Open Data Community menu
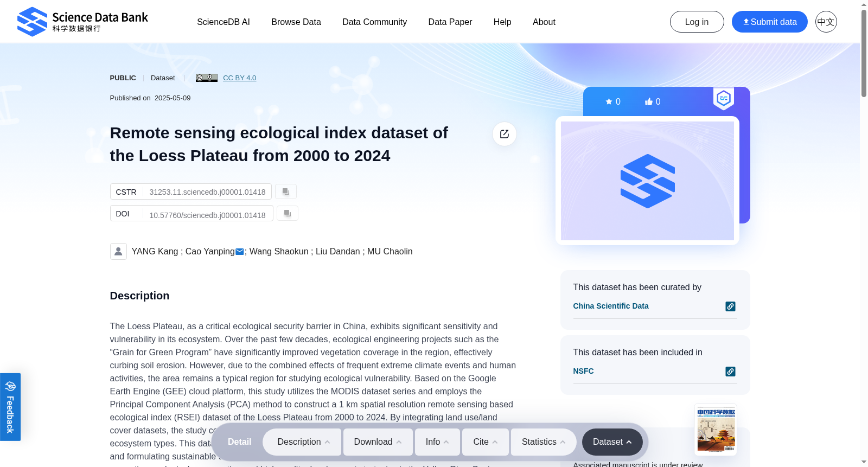868x467 pixels. click(374, 22)
